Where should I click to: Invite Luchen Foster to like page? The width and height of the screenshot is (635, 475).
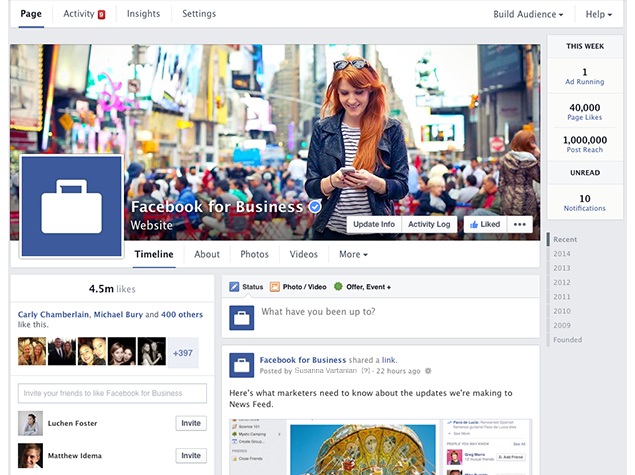pyautogui.click(x=191, y=423)
